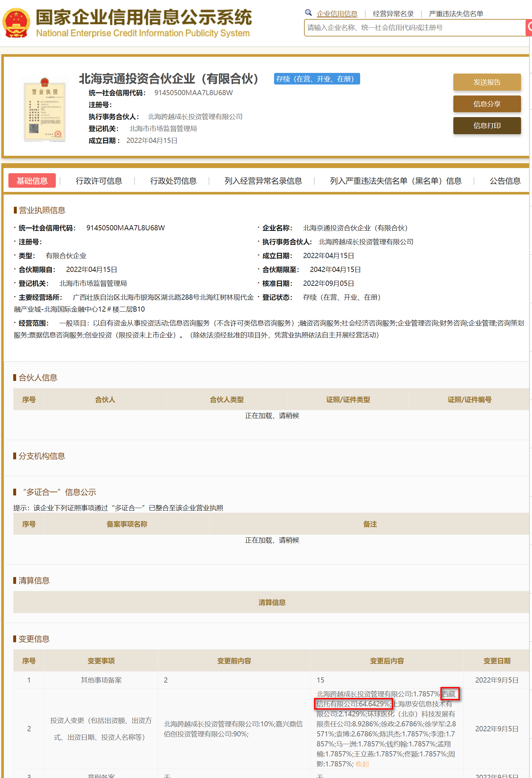
Task: Click 变更后内容 column header
Action: coord(387,661)
